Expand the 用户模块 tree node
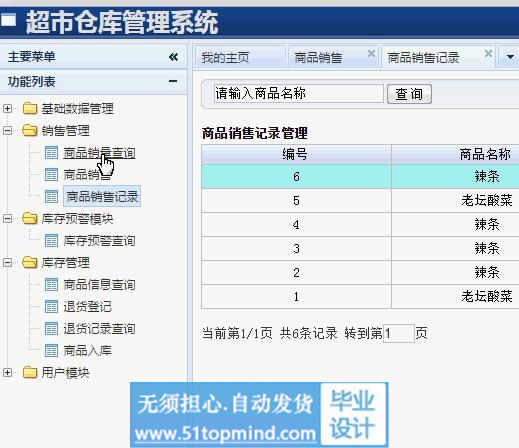Image resolution: width=519 pixels, height=448 pixels. click(x=7, y=372)
